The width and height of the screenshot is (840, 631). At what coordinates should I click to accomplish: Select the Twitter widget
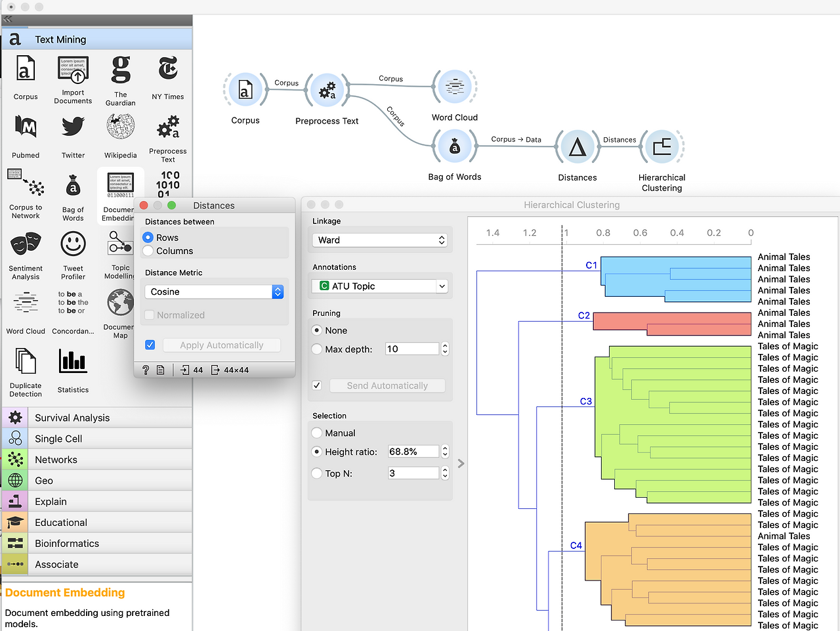tap(73, 137)
